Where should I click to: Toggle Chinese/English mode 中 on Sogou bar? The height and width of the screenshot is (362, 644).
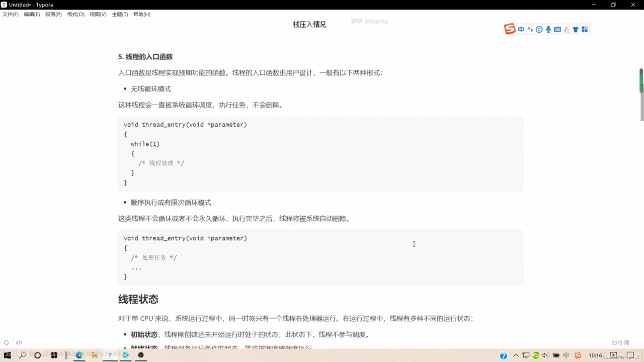point(521,29)
